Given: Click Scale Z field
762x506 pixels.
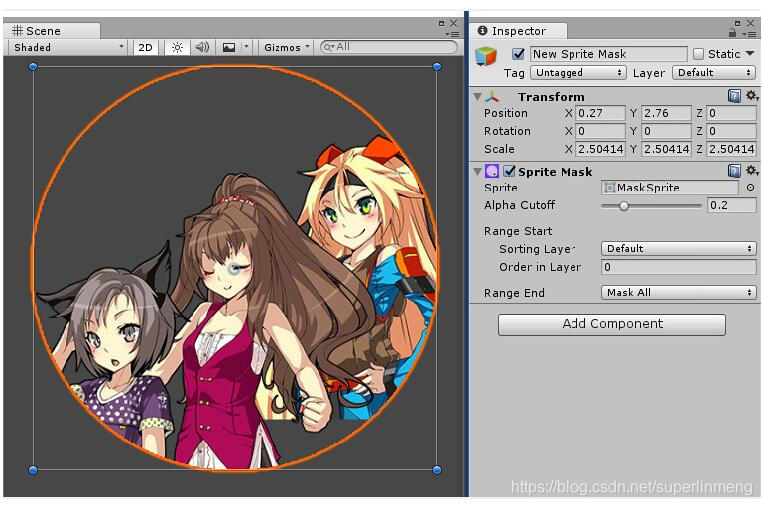Looking at the screenshot, I should 731,149.
